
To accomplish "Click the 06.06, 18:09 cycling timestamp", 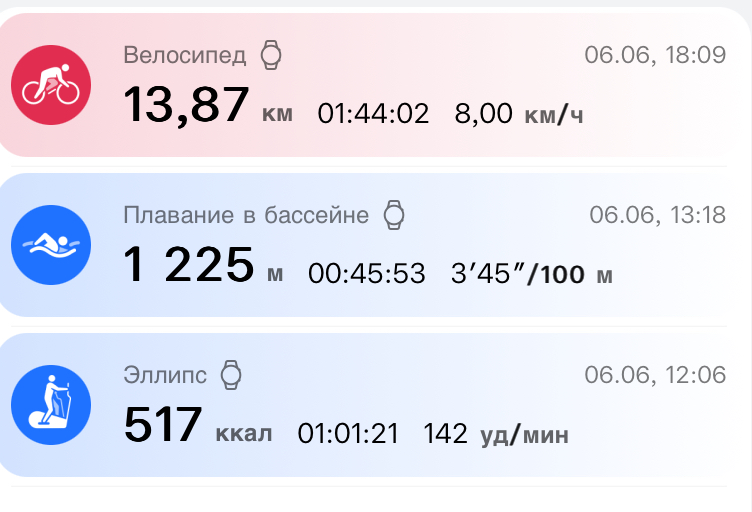I will tap(655, 55).
